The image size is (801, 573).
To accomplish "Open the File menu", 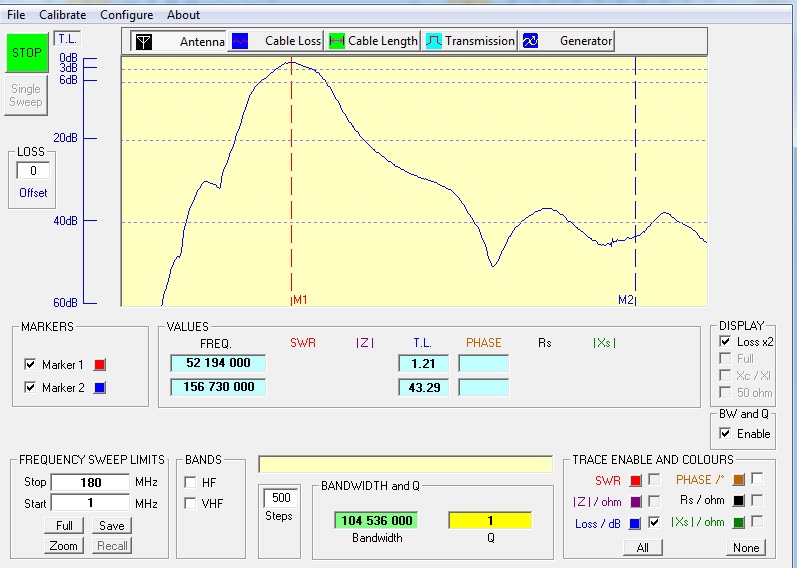I will (16, 15).
